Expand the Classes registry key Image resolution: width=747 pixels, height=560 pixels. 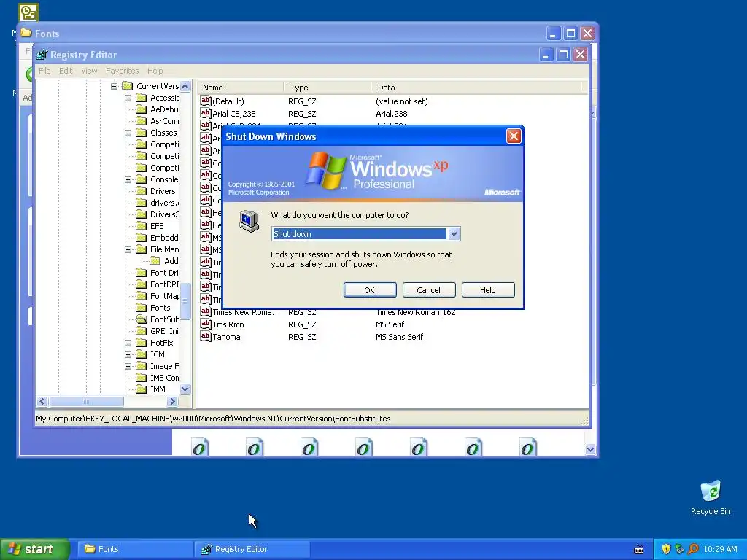coord(128,133)
